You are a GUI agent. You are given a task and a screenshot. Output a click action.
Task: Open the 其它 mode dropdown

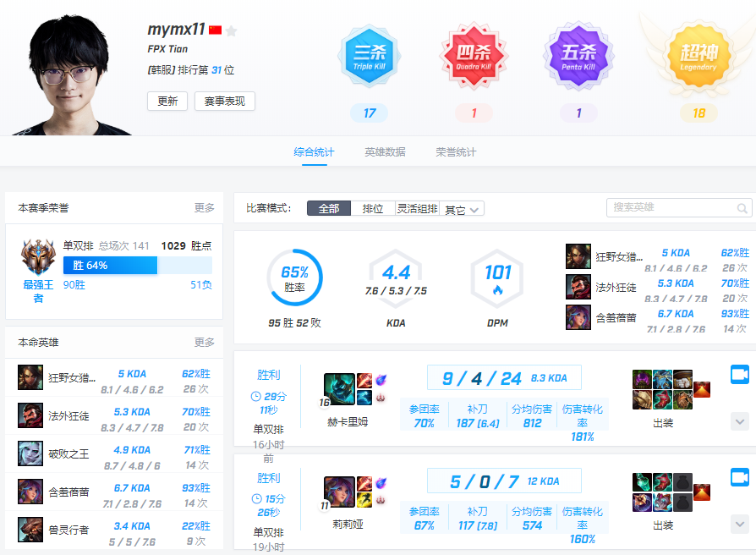coord(457,207)
